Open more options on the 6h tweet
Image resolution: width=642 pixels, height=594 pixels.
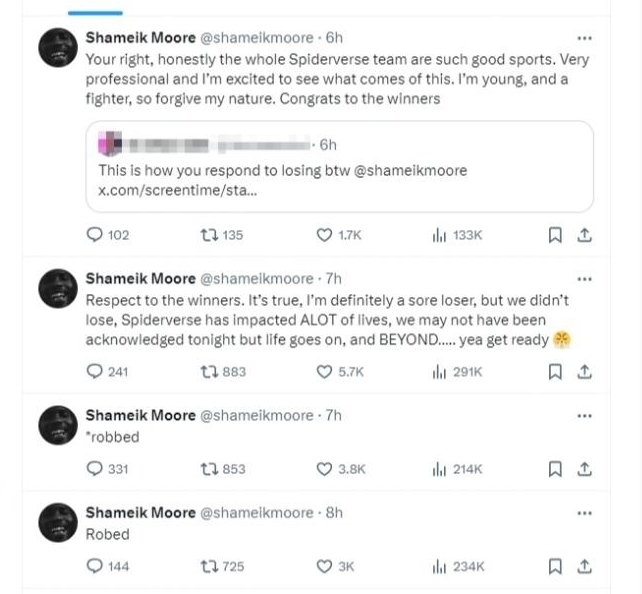pyautogui.click(x=585, y=37)
